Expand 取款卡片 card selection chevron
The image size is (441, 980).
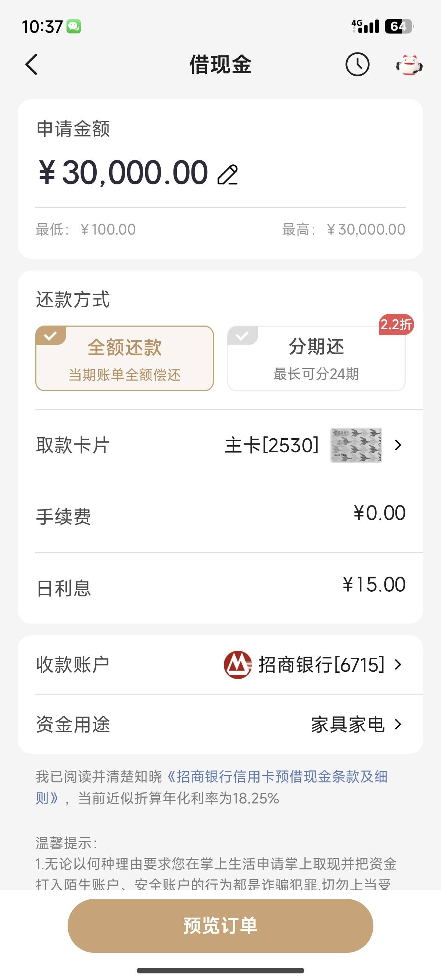coord(398,445)
